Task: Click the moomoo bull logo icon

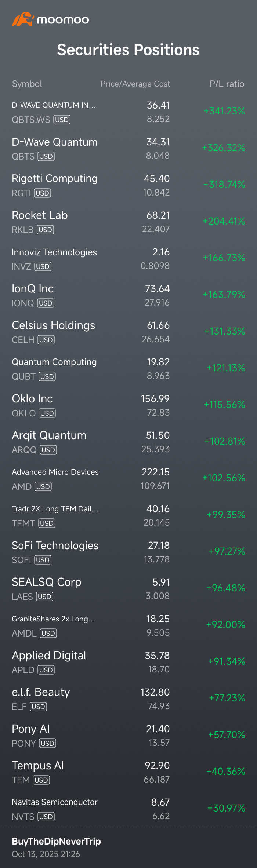Action: 23,19
